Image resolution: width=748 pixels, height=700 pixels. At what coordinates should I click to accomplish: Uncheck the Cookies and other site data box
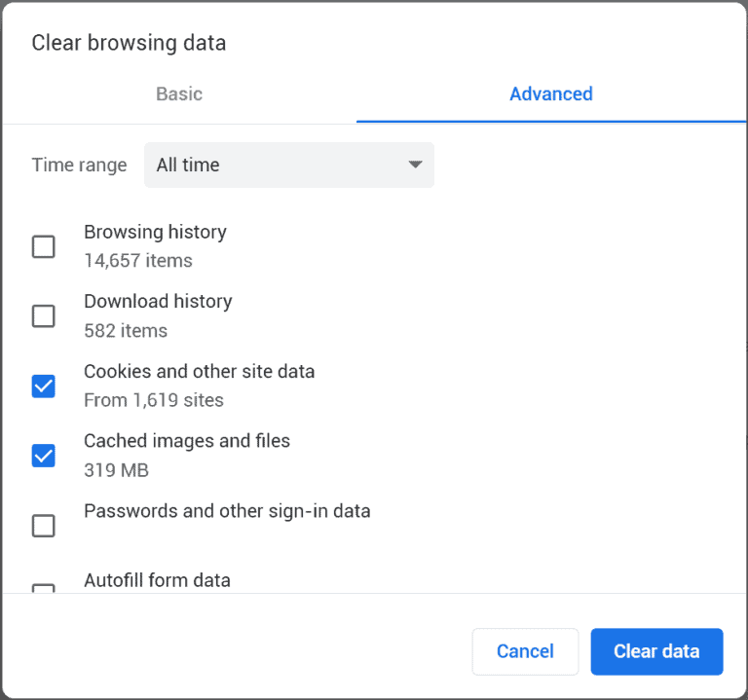[44, 386]
